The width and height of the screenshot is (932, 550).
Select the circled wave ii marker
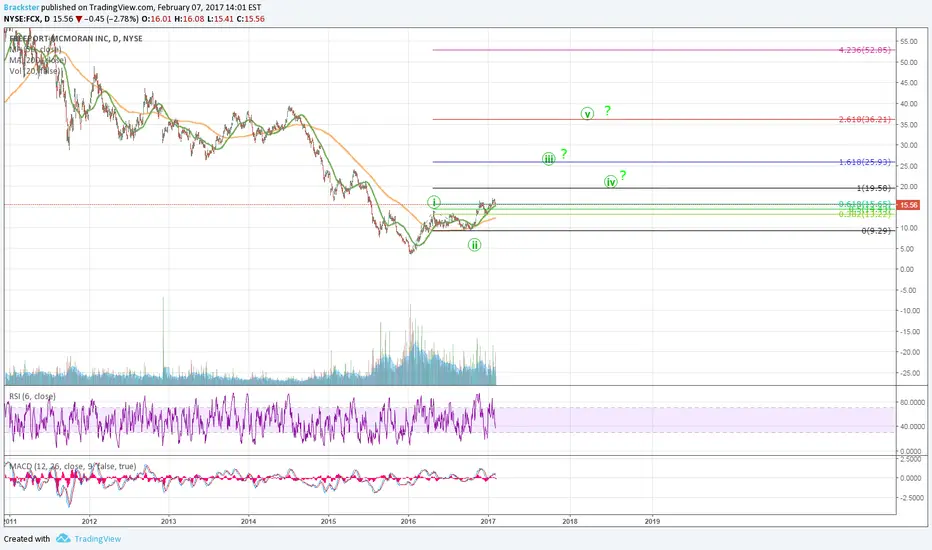tap(474, 244)
